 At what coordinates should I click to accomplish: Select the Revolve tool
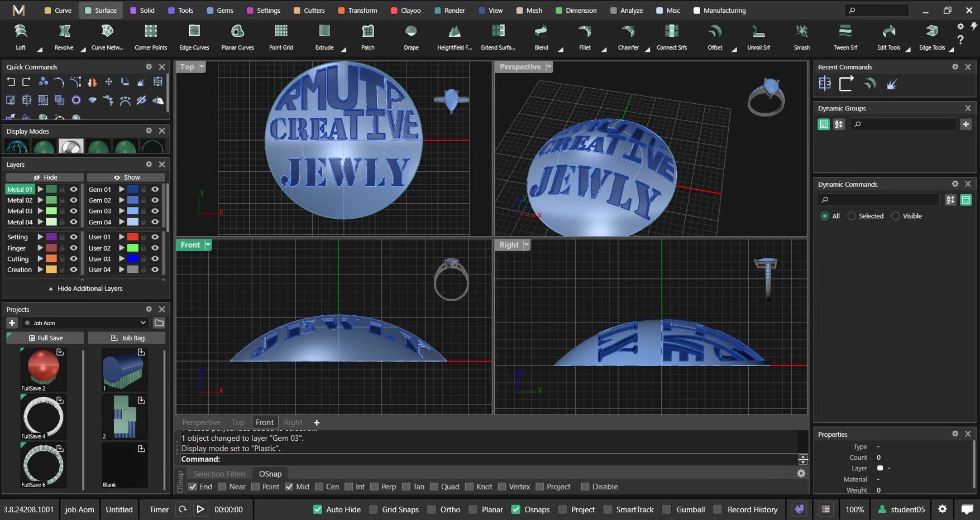coord(64,37)
